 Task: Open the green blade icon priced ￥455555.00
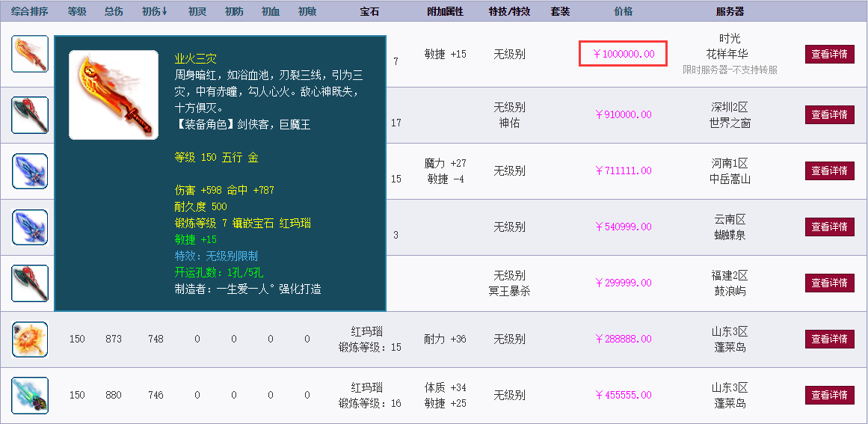coord(30,395)
